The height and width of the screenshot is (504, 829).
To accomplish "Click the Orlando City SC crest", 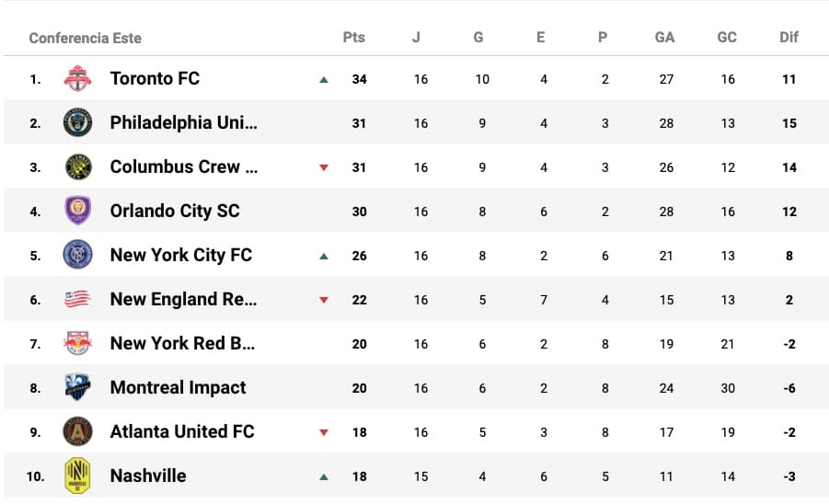I will pos(77,212).
